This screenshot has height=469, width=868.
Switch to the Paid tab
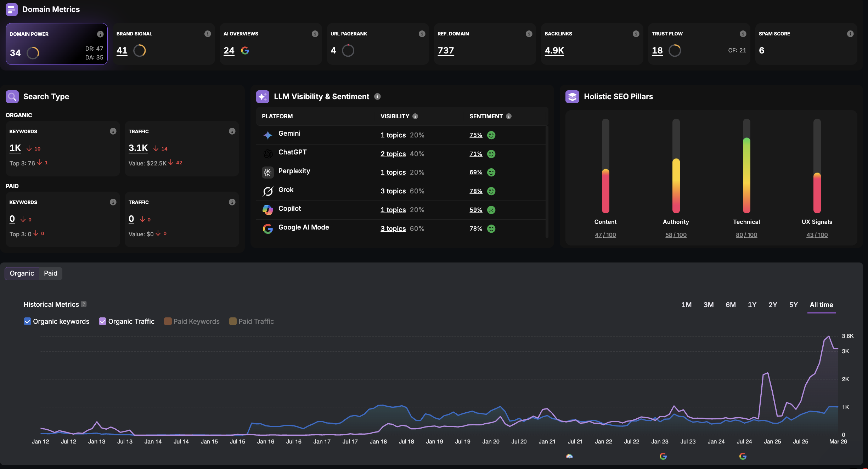pos(50,273)
